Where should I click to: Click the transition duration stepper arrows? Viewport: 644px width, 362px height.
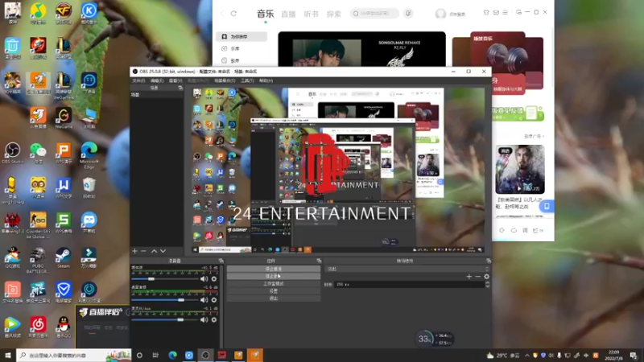pyautogui.click(x=488, y=284)
